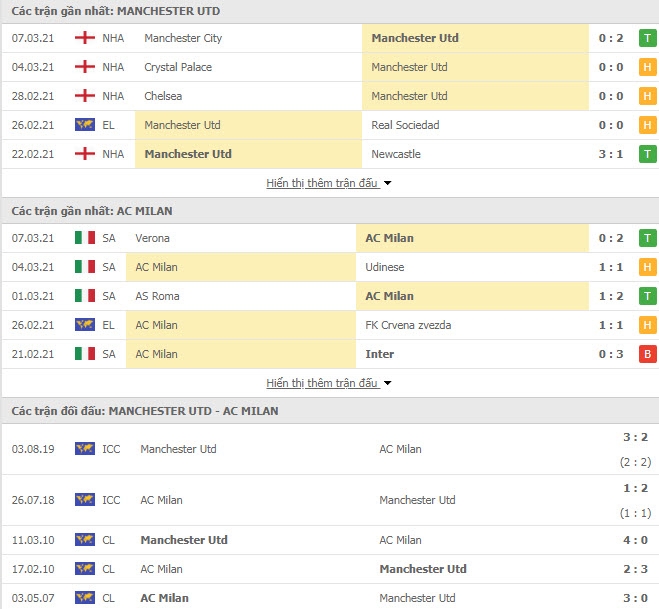
Task: Expand more Manchester Utd matches arrow
Action: tap(387, 184)
